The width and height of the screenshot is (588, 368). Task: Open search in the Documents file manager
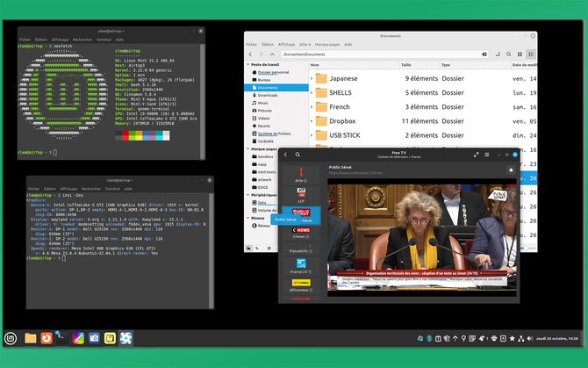pyautogui.click(x=509, y=54)
